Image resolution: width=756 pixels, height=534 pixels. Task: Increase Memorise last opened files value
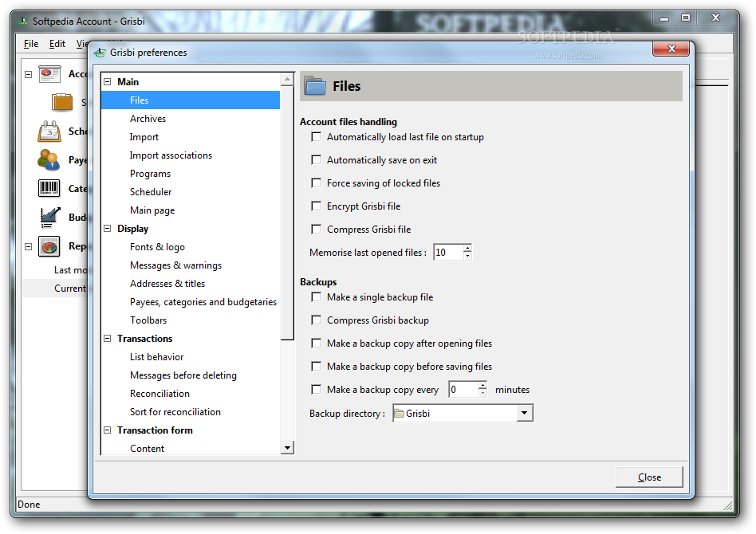pos(467,248)
